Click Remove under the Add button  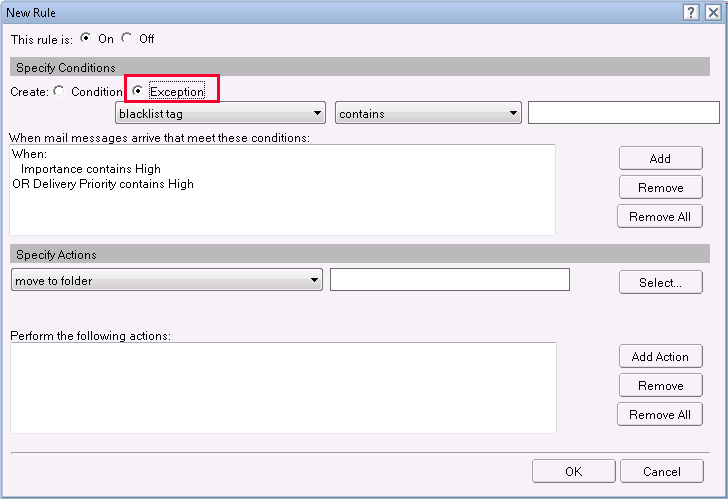[x=660, y=188]
